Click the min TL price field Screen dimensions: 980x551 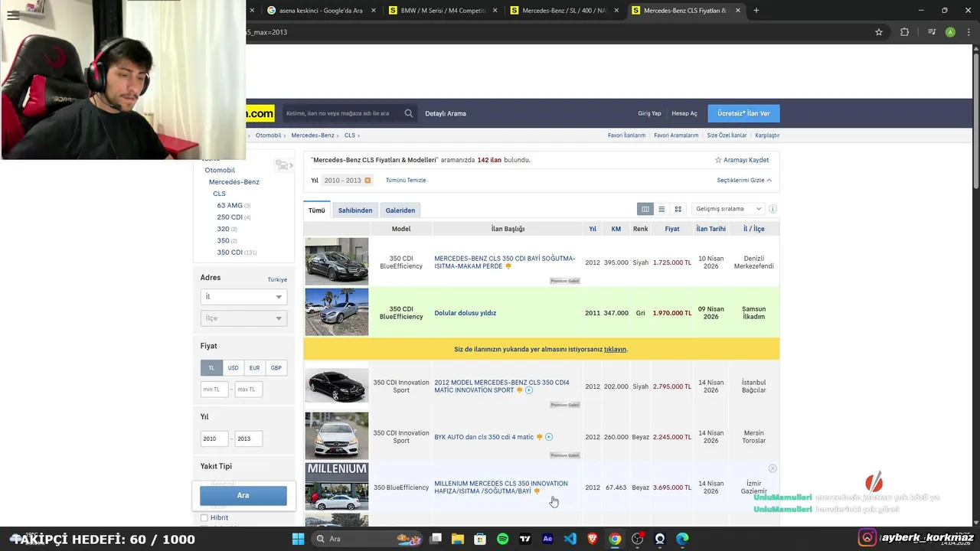coord(214,390)
